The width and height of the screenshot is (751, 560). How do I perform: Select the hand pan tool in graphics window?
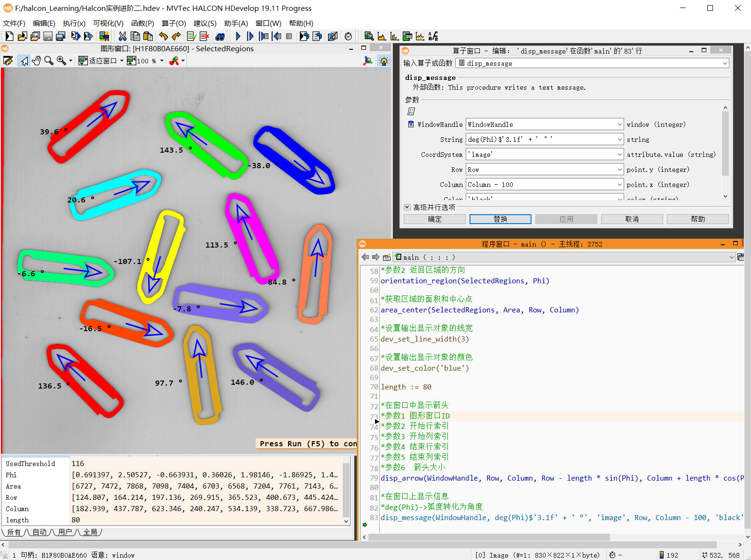[x=36, y=61]
